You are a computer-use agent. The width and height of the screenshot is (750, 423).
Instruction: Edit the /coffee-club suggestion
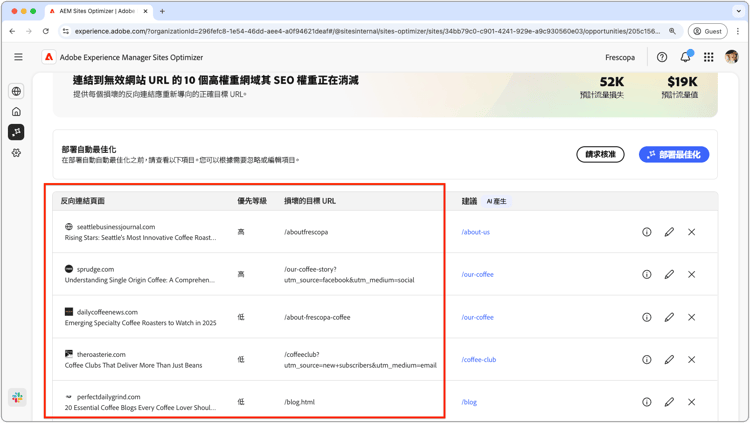tap(669, 360)
